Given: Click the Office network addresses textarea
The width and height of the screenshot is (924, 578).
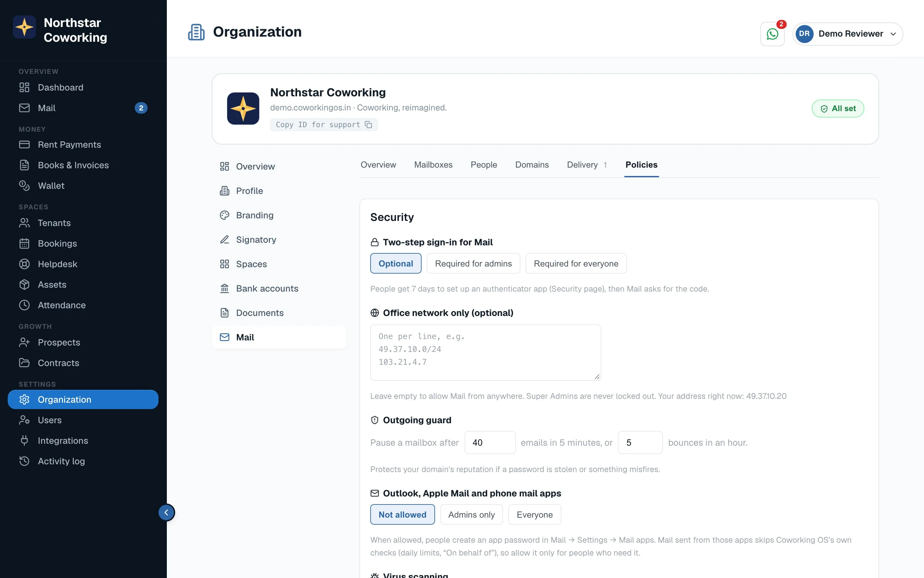Looking at the screenshot, I should tap(485, 353).
